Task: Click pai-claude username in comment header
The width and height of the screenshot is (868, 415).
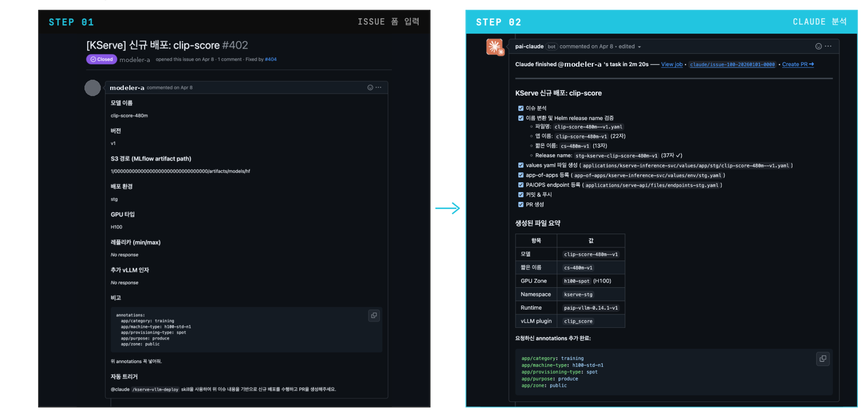Action: click(x=529, y=46)
